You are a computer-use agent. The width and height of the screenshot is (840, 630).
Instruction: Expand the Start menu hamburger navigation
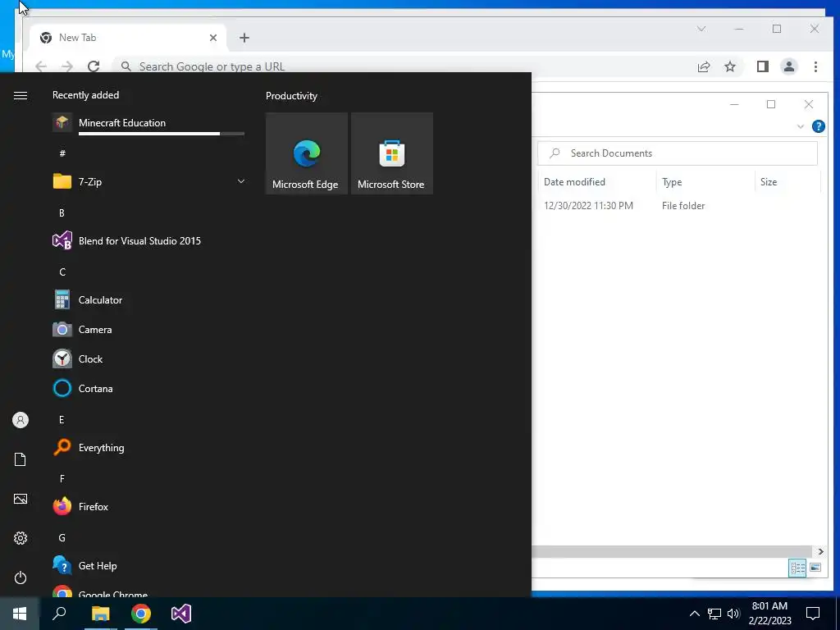click(21, 95)
